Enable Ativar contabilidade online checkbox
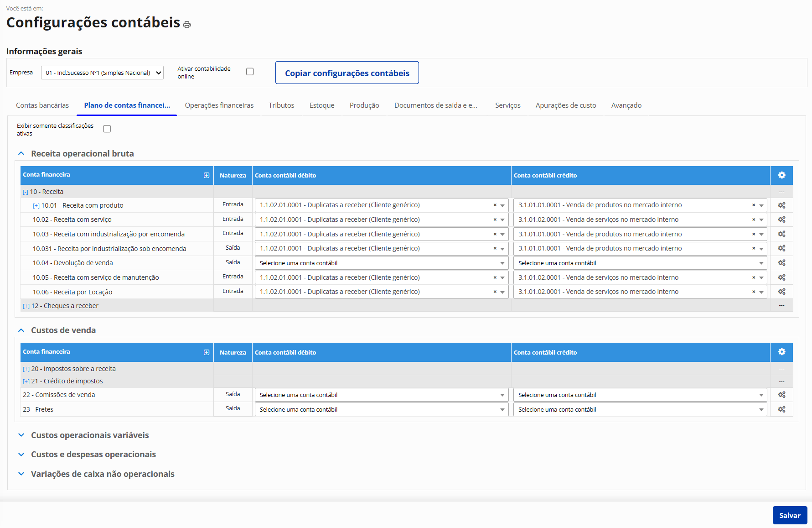 250,72
